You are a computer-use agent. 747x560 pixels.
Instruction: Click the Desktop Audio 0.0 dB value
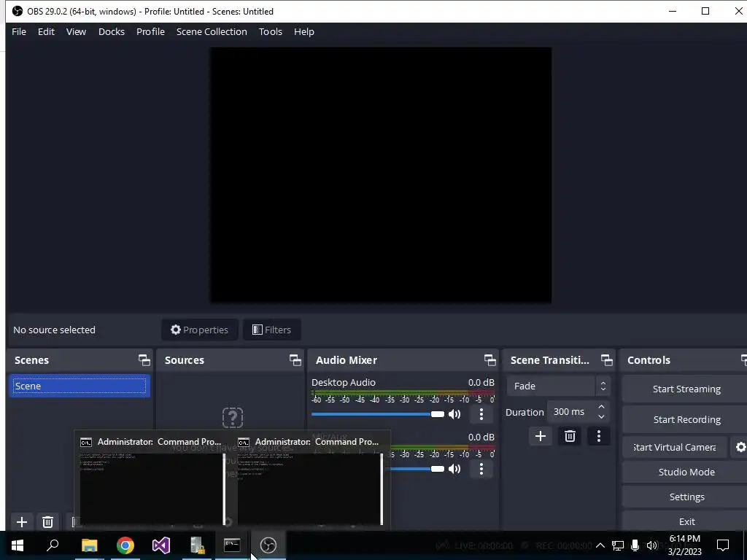pyautogui.click(x=481, y=382)
